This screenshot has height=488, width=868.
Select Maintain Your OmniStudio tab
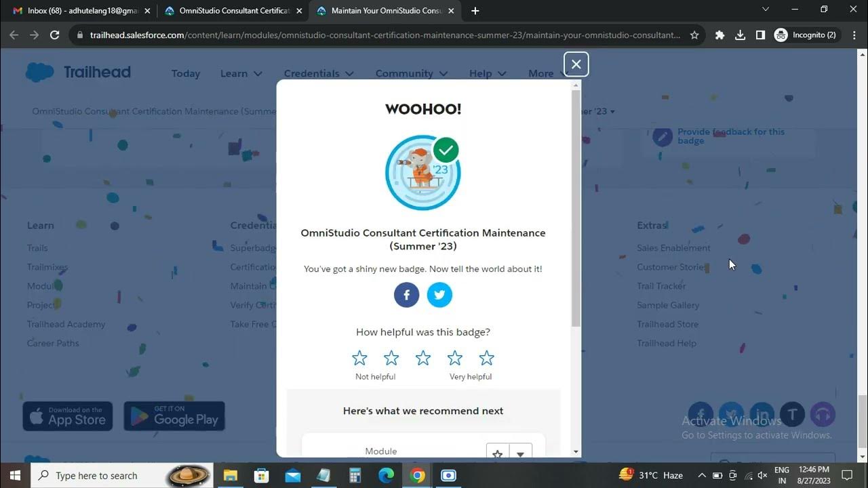385,11
